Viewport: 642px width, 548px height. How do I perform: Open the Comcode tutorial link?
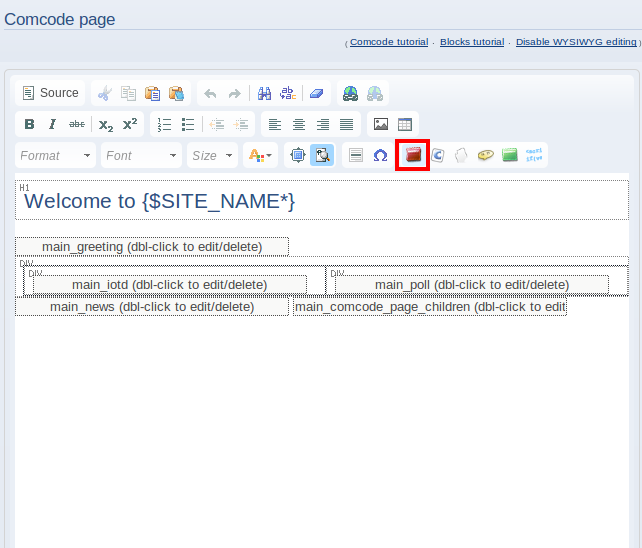(x=389, y=42)
